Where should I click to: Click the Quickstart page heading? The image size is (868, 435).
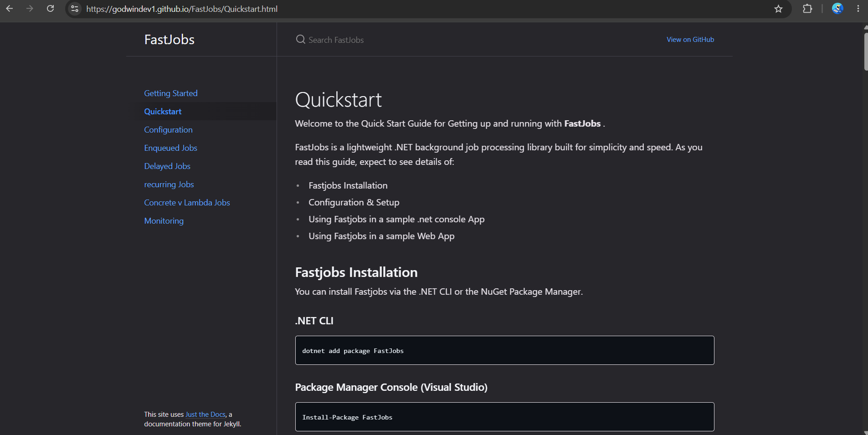pyautogui.click(x=339, y=100)
